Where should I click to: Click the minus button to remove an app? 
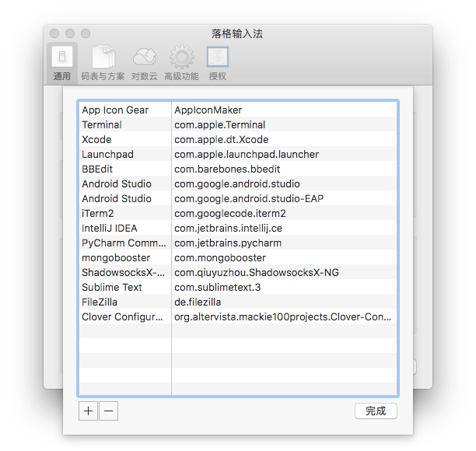(x=108, y=411)
